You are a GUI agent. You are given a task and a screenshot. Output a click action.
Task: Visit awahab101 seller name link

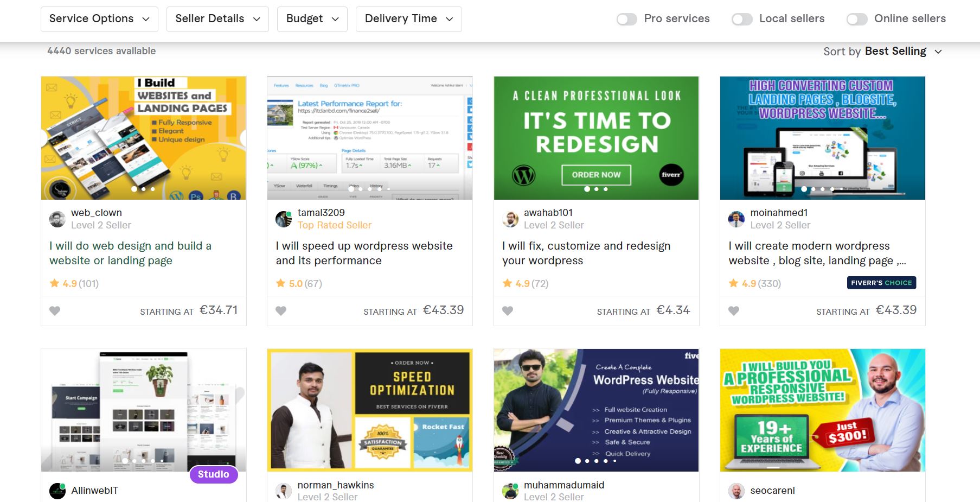(548, 213)
